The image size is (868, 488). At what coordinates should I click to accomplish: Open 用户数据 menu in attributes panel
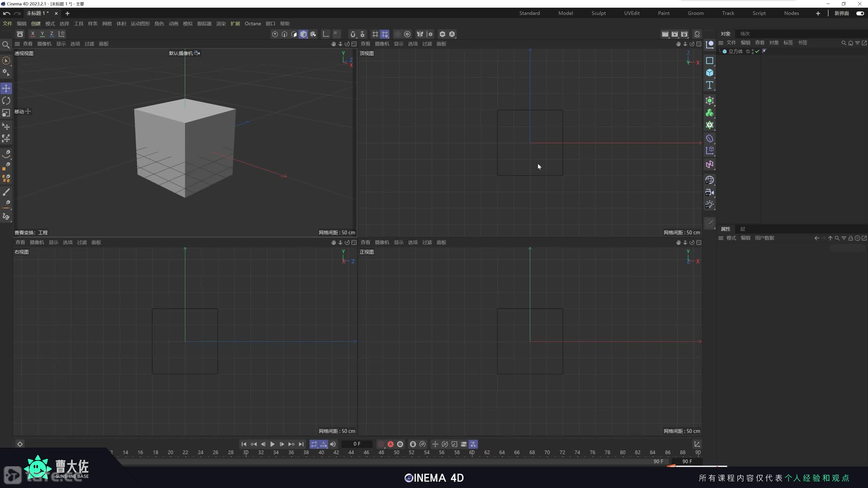[764, 238]
